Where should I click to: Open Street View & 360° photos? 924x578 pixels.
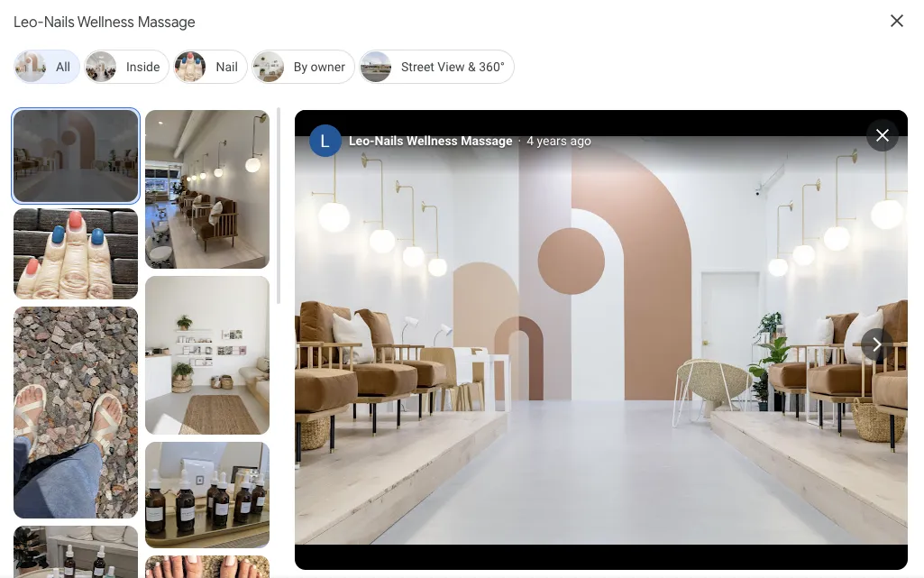pyautogui.click(x=436, y=67)
